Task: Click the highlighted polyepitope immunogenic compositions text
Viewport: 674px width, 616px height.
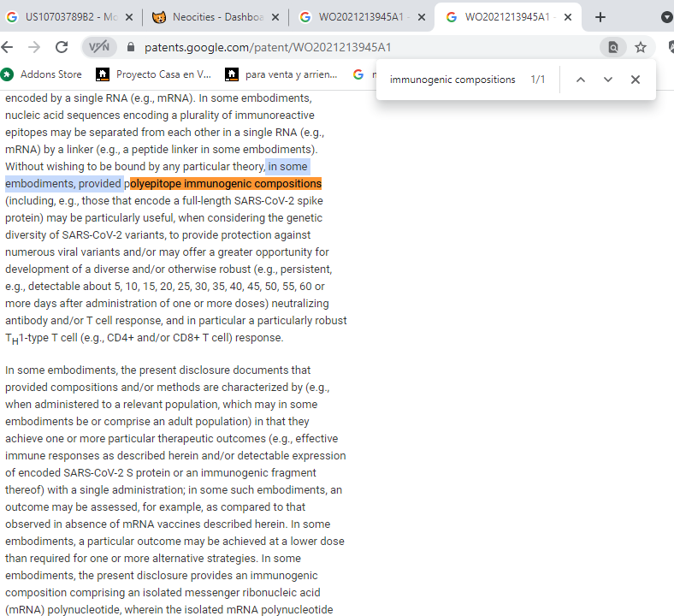Action: tap(225, 183)
